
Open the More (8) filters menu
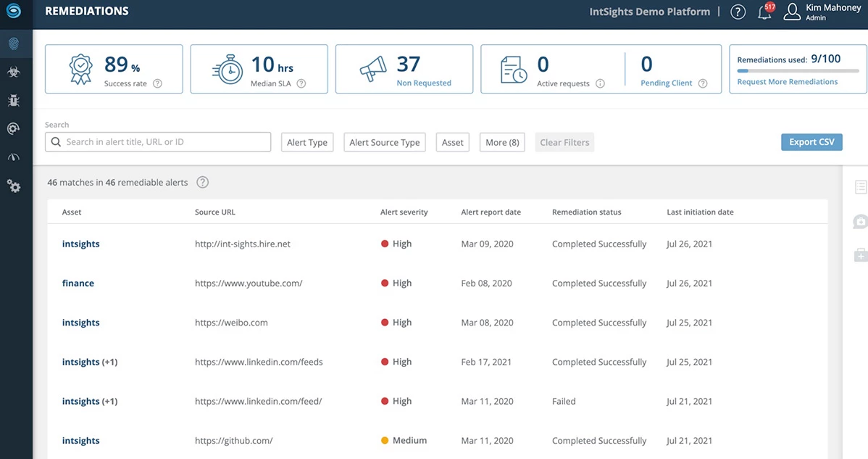(x=502, y=142)
